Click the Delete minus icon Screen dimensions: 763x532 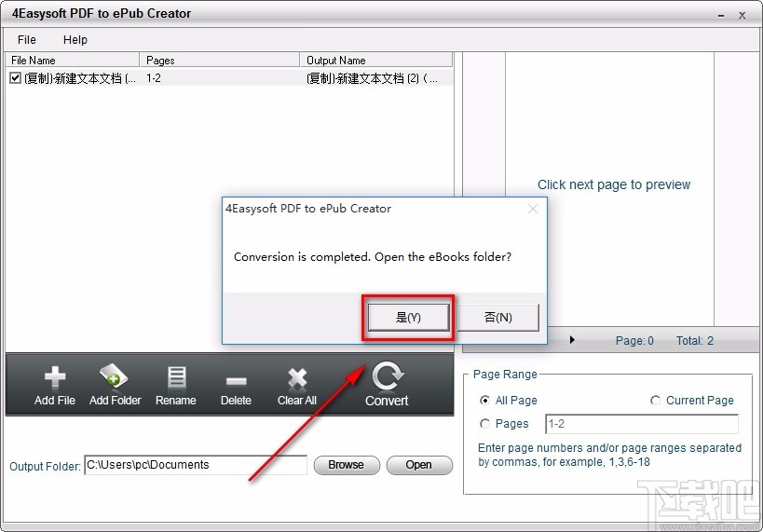point(236,381)
